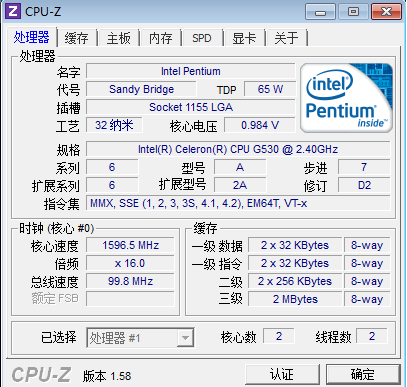Click the x 16.0 multiplier value
Image resolution: width=407 pixels, height=387 pixels.
(x=130, y=263)
